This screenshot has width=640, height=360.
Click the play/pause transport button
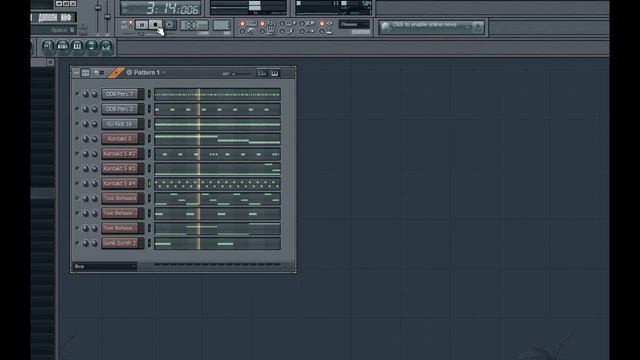[x=141, y=25]
